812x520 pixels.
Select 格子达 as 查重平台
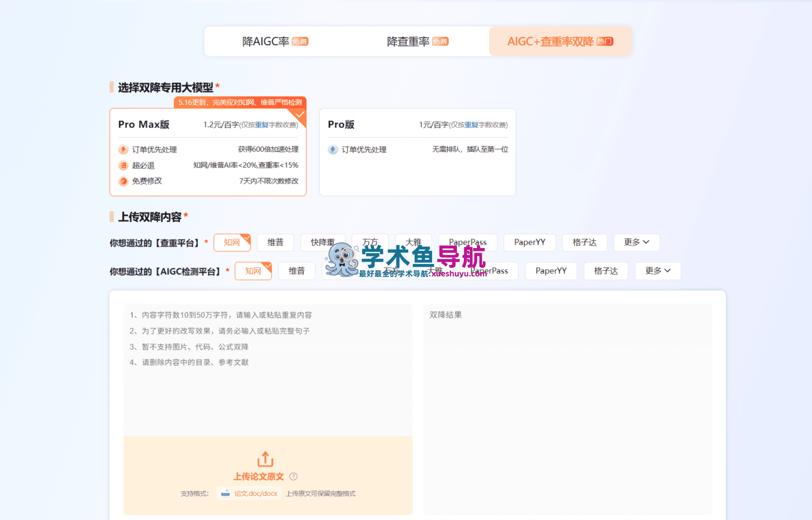click(x=584, y=242)
